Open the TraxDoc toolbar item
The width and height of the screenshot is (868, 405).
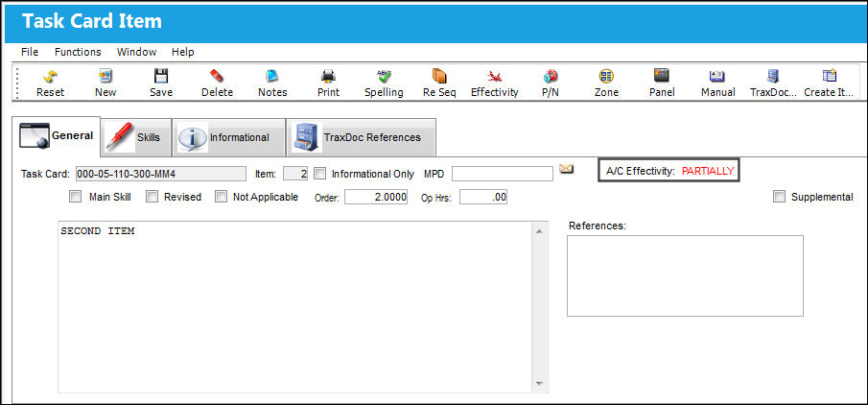pyautogui.click(x=773, y=83)
